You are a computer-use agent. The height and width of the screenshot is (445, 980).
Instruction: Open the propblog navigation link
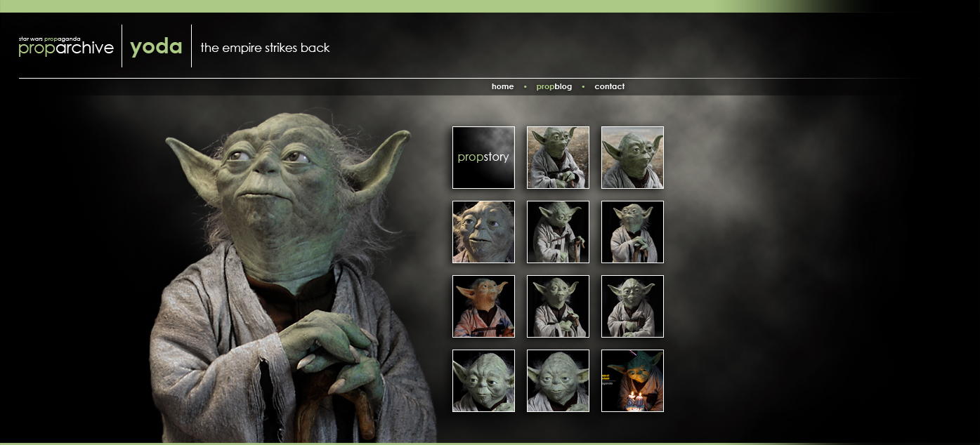(x=554, y=86)
